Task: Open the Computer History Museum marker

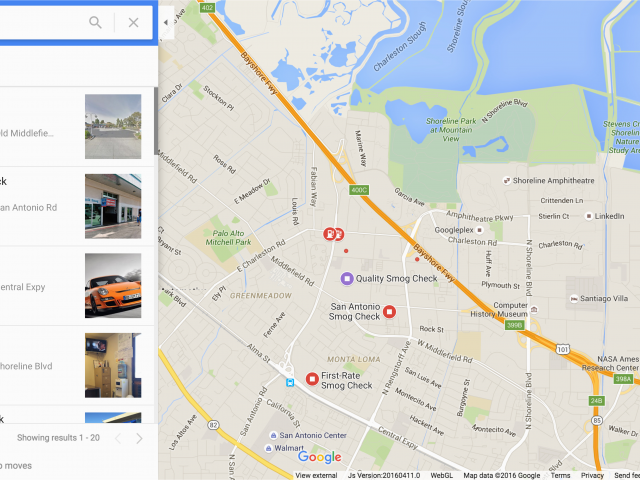Action: [x=533, y=310]
